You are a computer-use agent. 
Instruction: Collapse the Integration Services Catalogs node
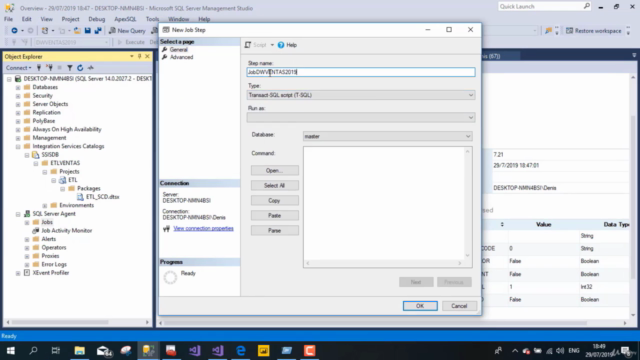click(x=18, y=147)
